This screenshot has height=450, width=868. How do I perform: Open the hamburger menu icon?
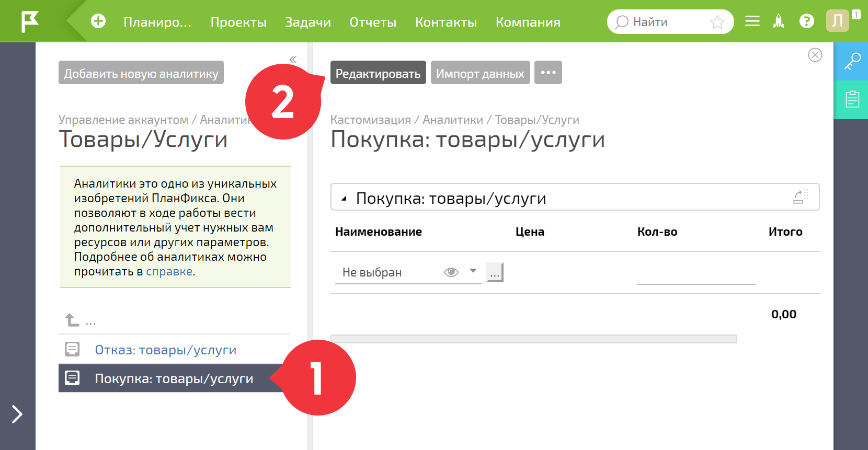point(752,21)
